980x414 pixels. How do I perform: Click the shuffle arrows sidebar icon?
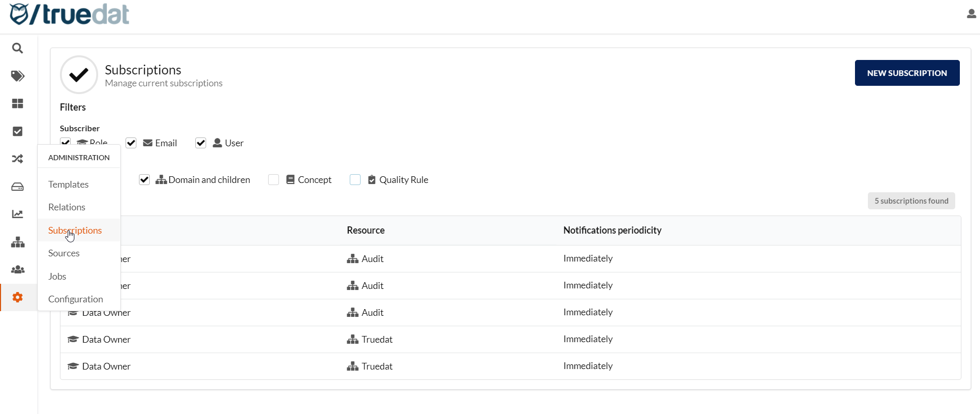[x=18, y=159]
